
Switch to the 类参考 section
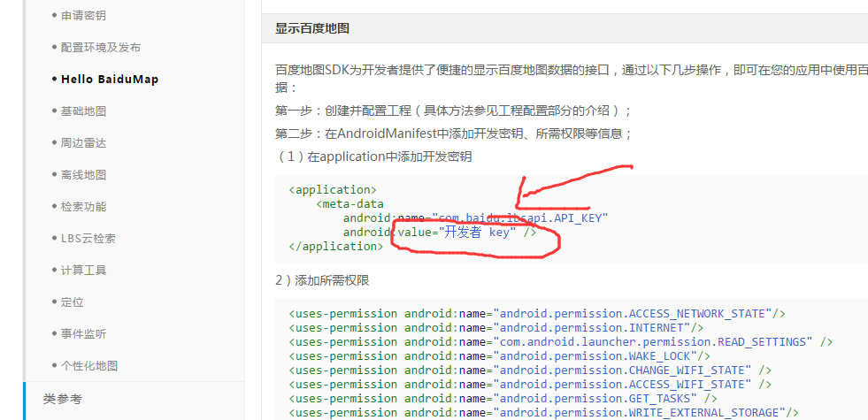coord(63,400)
